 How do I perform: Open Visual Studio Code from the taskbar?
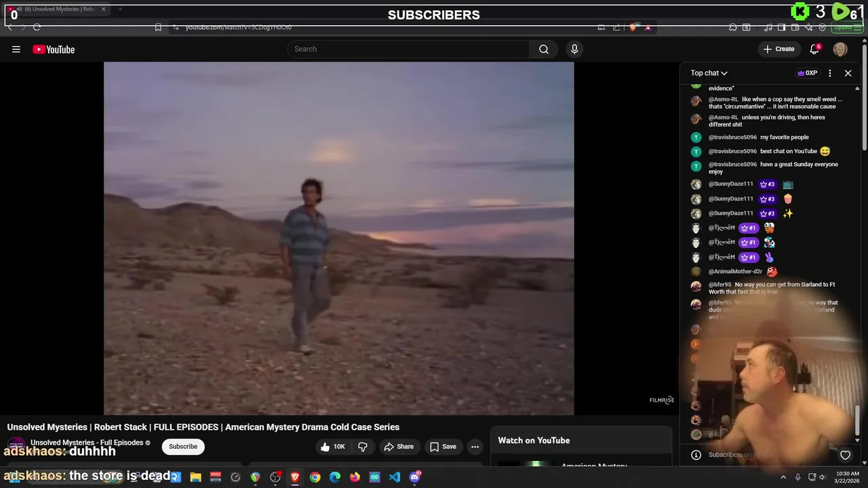[x=395, y=477]
